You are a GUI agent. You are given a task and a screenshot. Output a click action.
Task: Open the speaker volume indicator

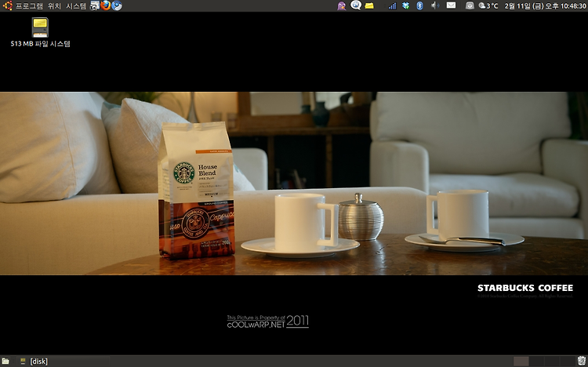pyautogui.click(x=435, y=5)
